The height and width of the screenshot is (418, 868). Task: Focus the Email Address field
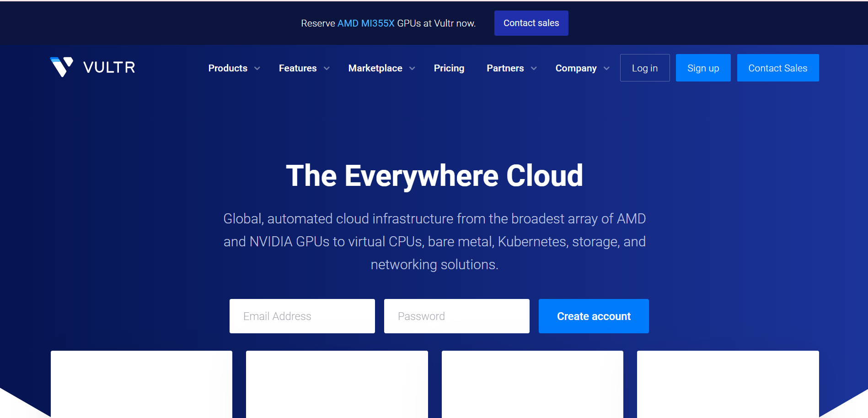tap(302, 316)
